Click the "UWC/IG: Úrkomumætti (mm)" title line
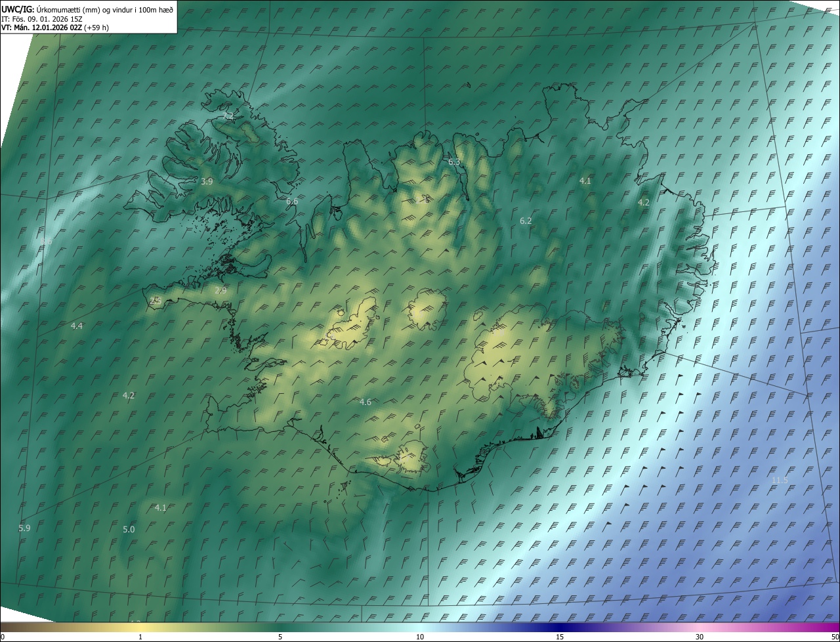This screenshot has height=642, width=840. [x=87, y=9]
